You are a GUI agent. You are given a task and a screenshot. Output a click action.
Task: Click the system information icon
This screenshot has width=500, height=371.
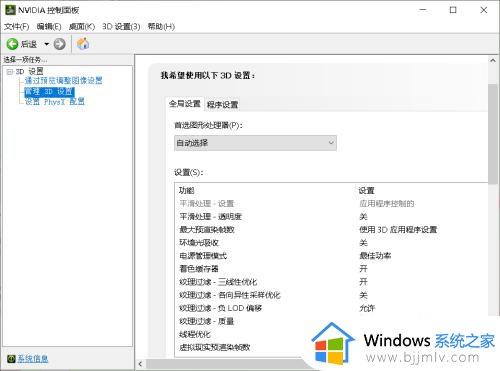click(x=11, y=359)
